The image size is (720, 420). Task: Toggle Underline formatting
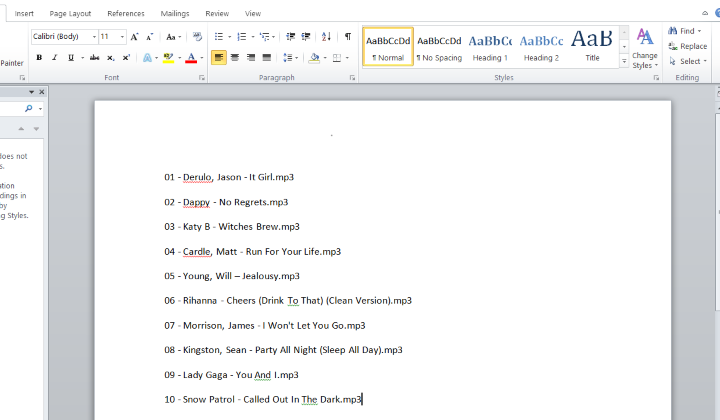(71, 58)
